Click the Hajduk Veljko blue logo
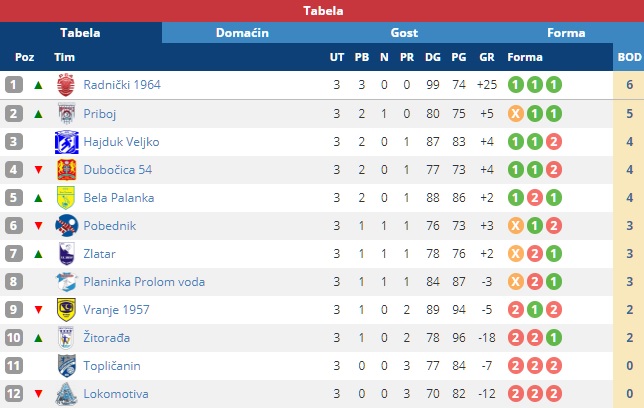This screenshot has height=408, width=644. [67, 142]
